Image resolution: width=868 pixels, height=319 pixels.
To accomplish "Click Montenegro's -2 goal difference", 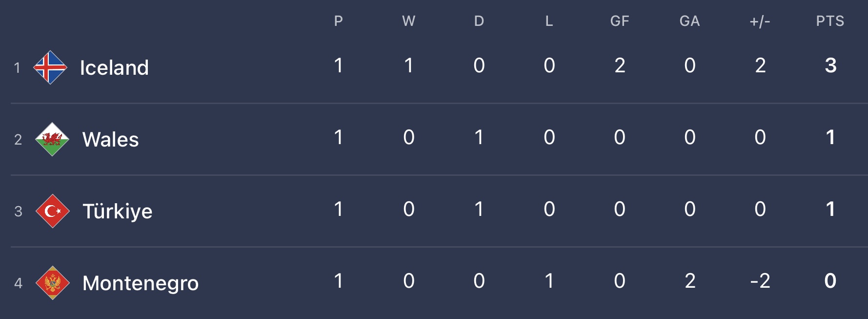I will click(x=760, y=281).
